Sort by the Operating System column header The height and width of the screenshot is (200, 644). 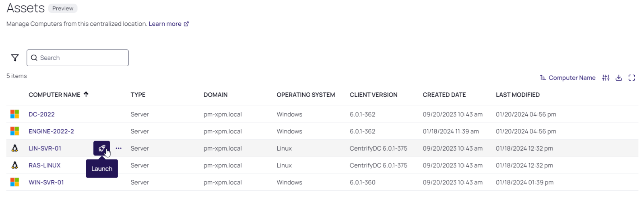click(305, 95)
